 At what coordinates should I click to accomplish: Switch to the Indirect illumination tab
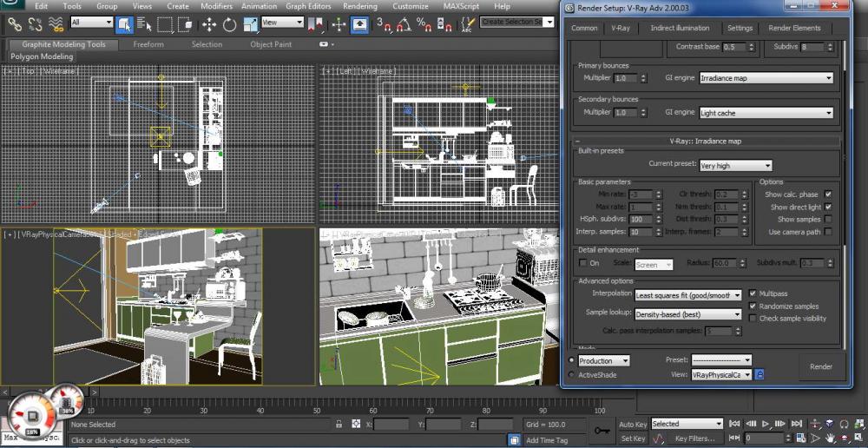tap(680, 28)
